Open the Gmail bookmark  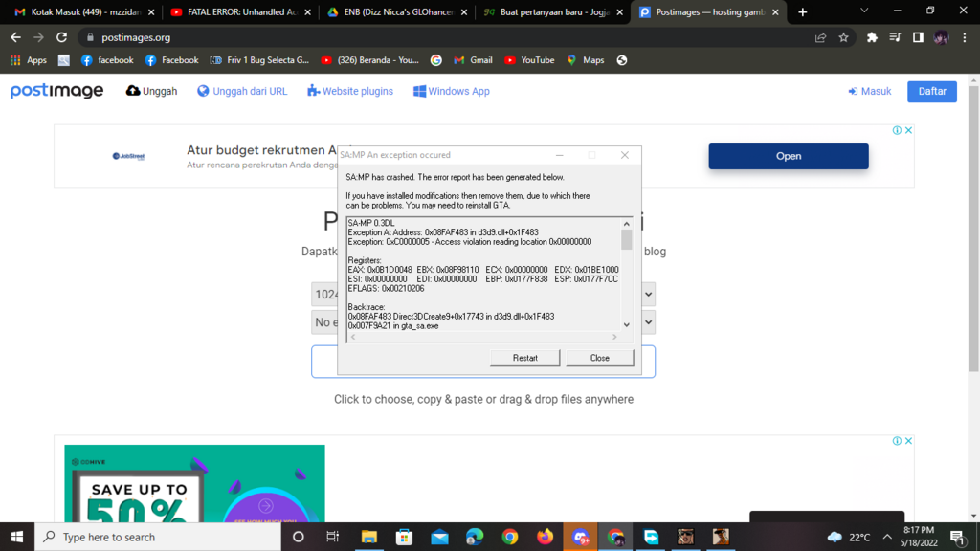point(473,60)
